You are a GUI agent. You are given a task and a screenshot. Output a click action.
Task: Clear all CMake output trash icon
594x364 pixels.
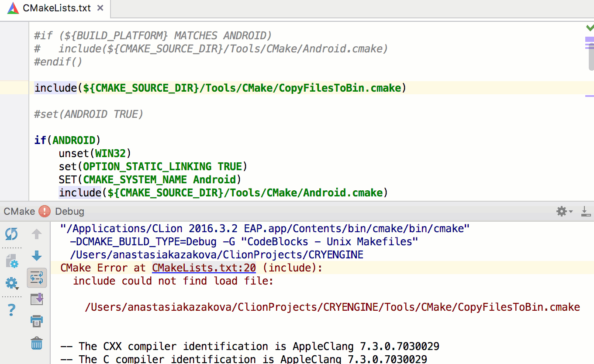click(x=37, y=343)
